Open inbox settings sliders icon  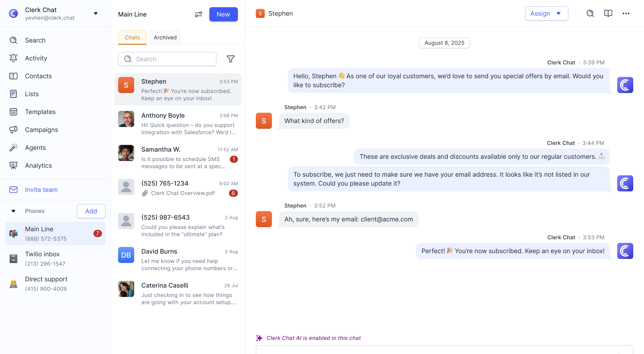point(198,14)
